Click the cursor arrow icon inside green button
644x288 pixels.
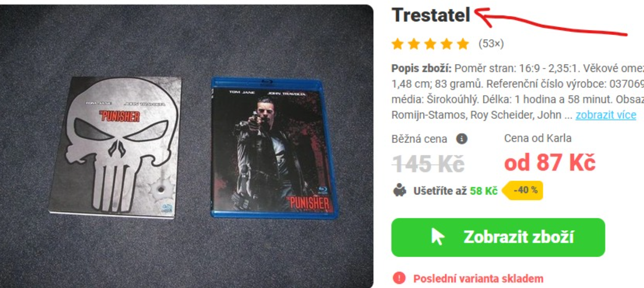pyautogui.click(x=438, y=237)
